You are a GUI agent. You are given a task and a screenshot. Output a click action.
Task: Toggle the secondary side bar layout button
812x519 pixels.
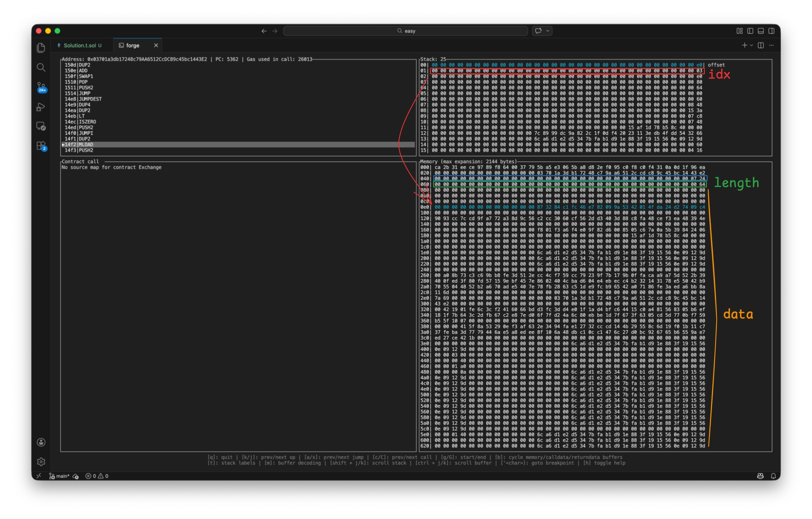click(771, 31)
